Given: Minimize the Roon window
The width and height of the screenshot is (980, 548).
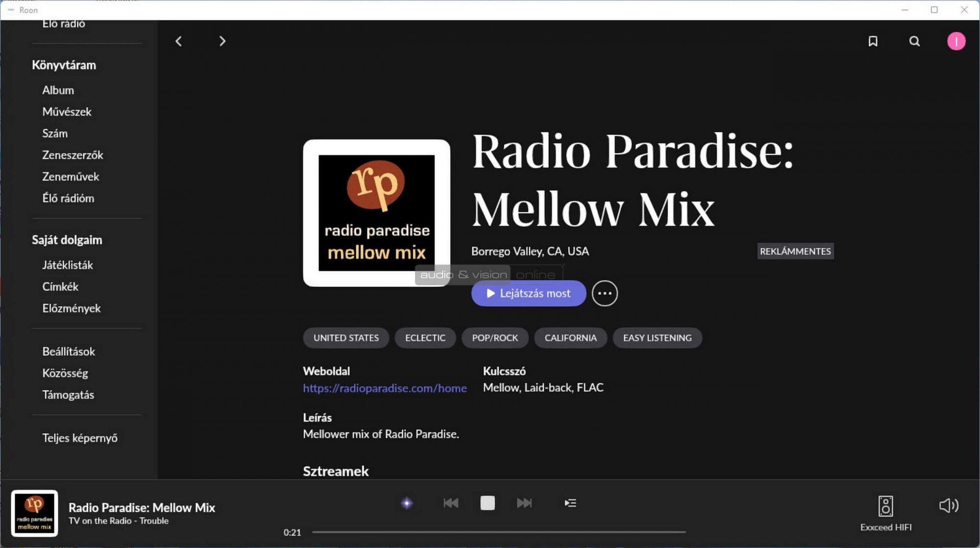Looking at the screenshot, I should coord(905,10).
